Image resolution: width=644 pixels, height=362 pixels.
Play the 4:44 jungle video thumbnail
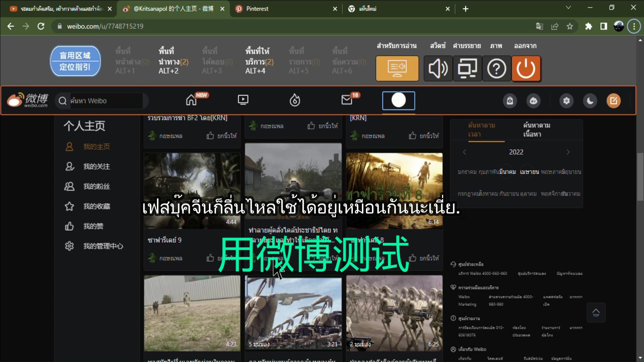pos(192,191)
